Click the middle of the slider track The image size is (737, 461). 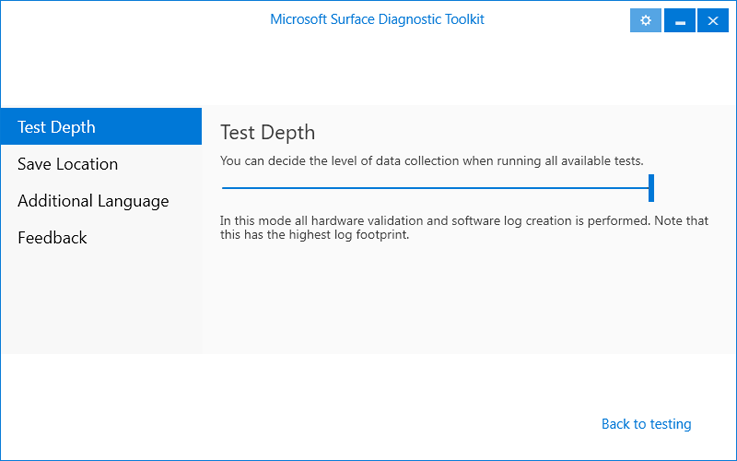(x=436, y=187)
